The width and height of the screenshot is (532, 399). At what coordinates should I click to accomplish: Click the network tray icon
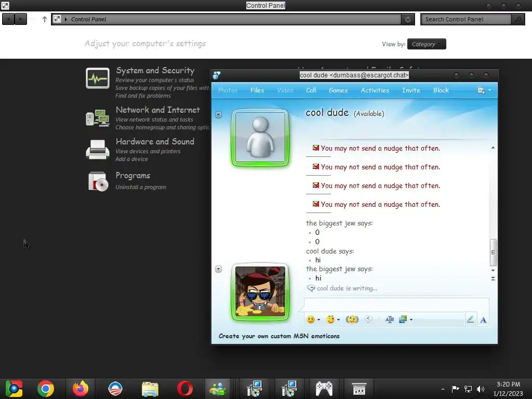(x=468, y=389)
